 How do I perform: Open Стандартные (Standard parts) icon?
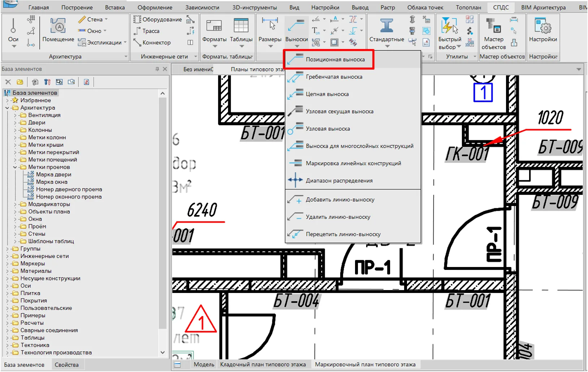click(386, 27)
